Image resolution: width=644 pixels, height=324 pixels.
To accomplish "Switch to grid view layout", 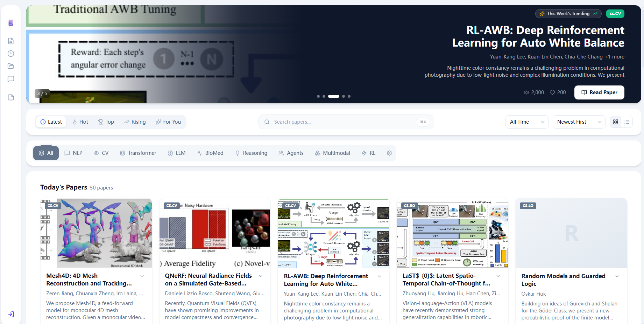I will point(616,122).
